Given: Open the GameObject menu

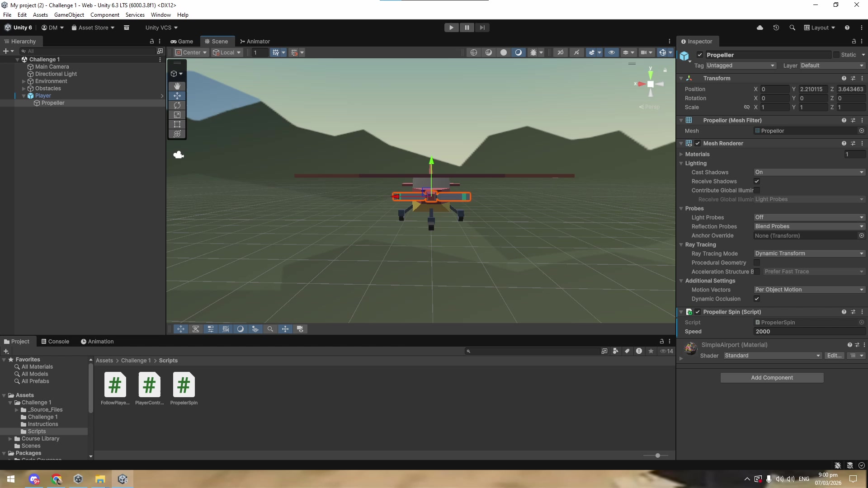Looking at the screenshot, I should [x=69, y=15].
